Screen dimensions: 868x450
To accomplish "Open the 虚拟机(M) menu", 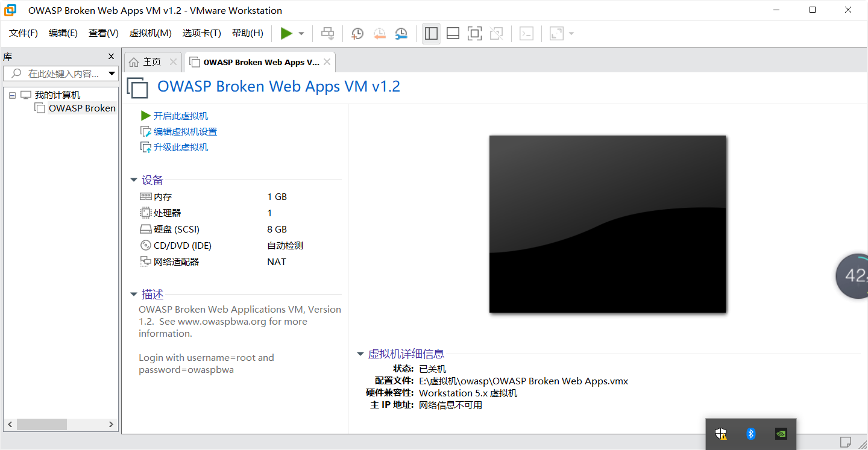I will click(151, 33).
